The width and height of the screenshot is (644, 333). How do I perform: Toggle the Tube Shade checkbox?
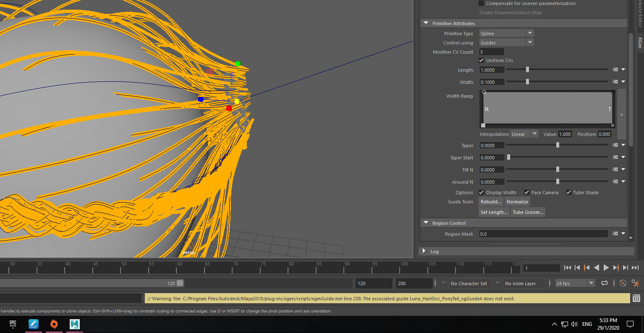click(569, 192)
